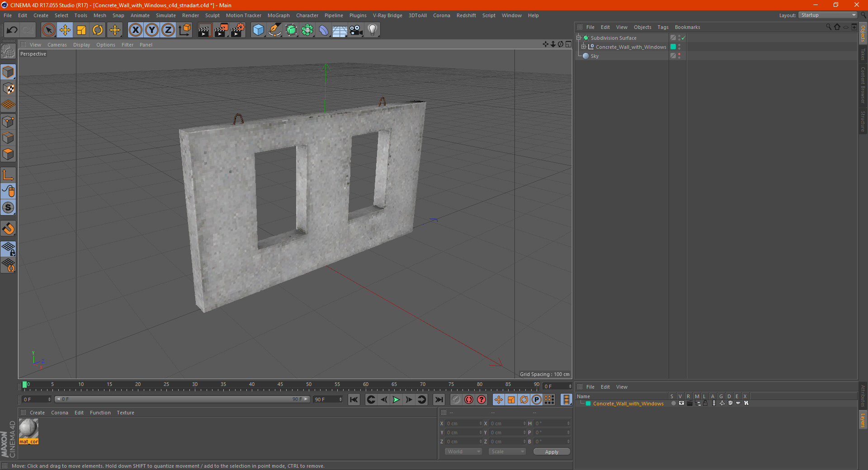This screenshot has width=868, height=470.
Task: Click Concrete_Wall_with_Windows layer color swatch in Layers
Action: [588, 404]
